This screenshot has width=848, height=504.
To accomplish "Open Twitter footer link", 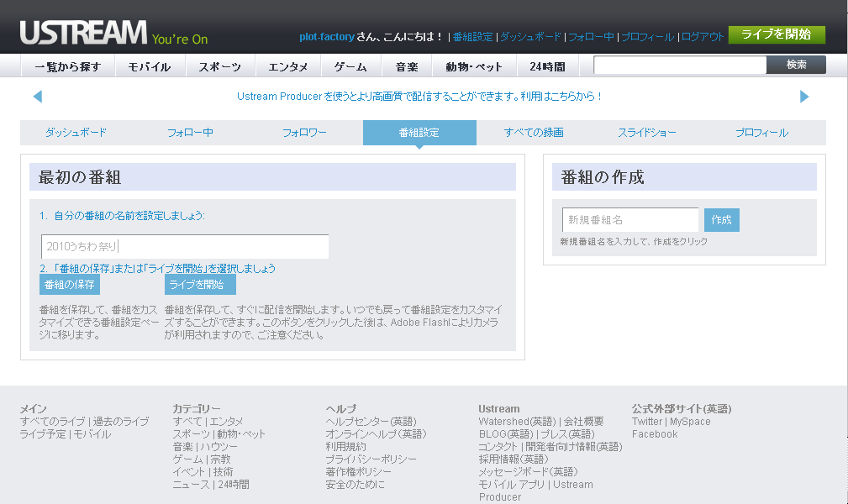I will [x=647, y=422].
